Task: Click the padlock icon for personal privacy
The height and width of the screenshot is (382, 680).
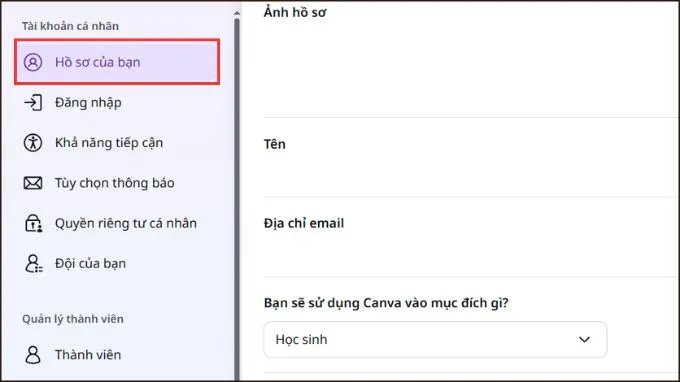Action: (33, 223)
